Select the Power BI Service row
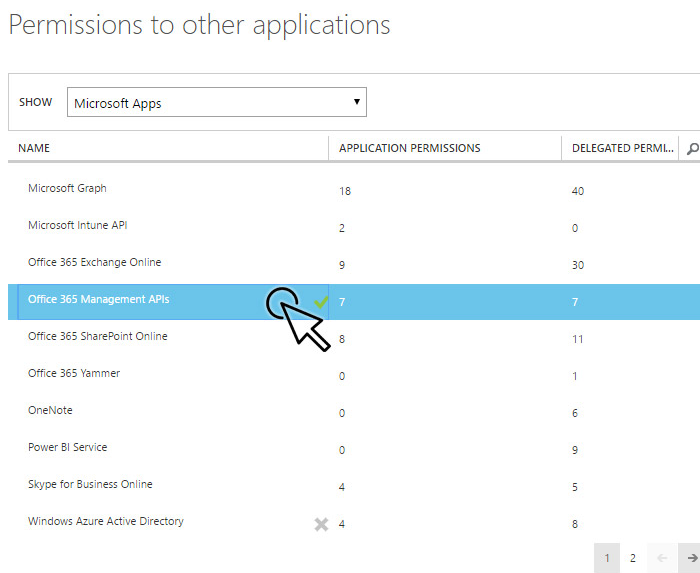This screenshot has height=573, width=700. [x=354, y=450]
